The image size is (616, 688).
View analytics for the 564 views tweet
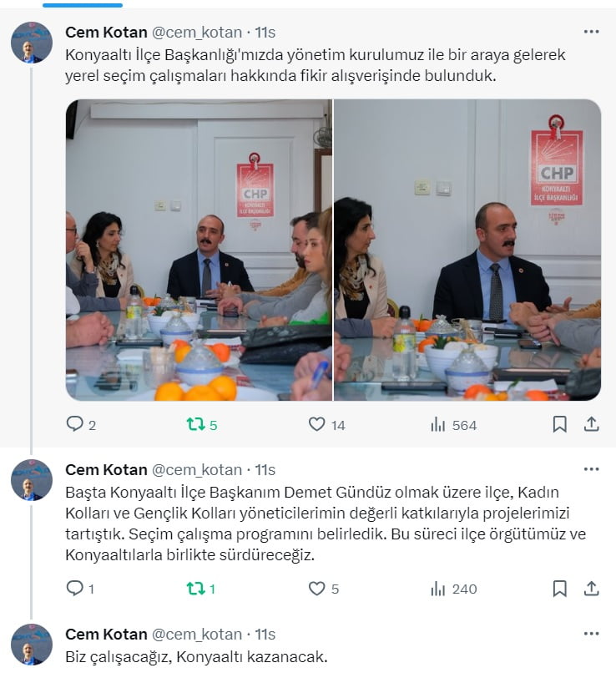pos(438,424)
